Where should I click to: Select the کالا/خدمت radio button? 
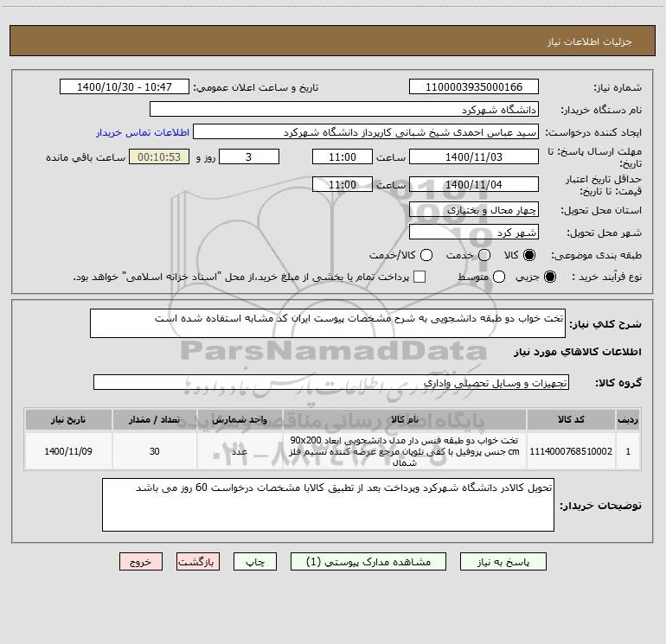pyautogui.click(x=426, y=255)
